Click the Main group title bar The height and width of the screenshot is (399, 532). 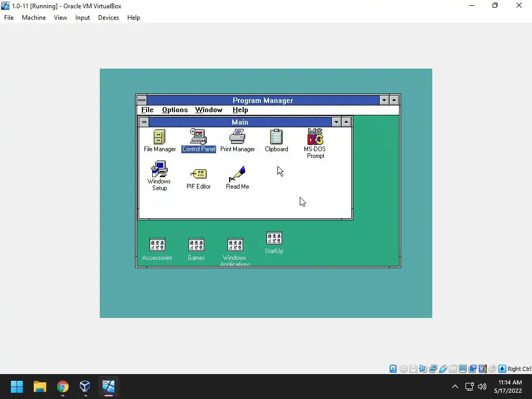(240, 122)
